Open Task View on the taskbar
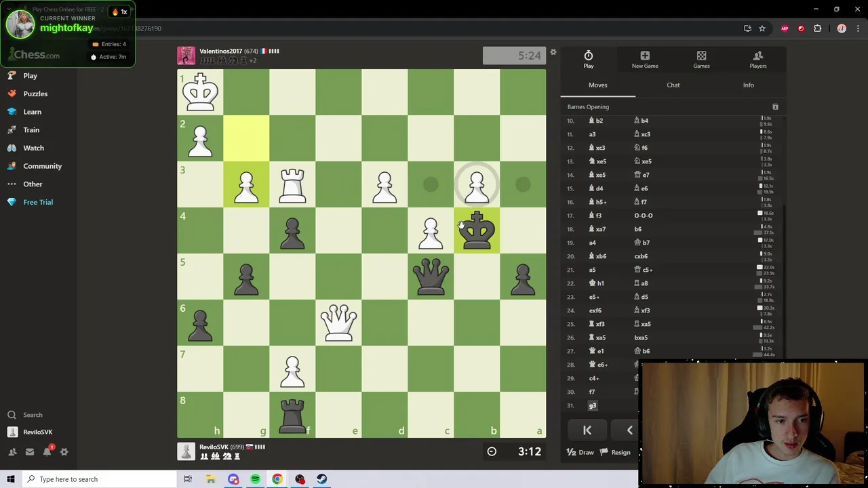The image size is (868, 488). tap(188, 479)
